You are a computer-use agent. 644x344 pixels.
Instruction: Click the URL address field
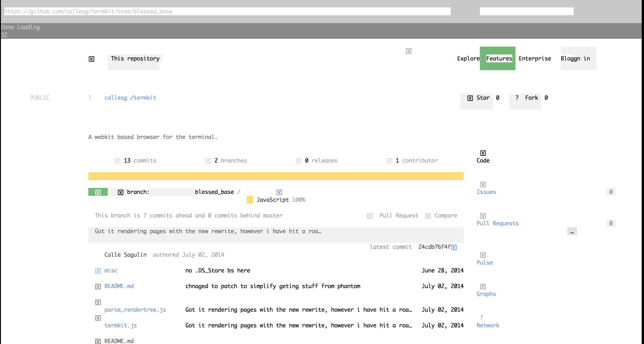pos(227,11)
